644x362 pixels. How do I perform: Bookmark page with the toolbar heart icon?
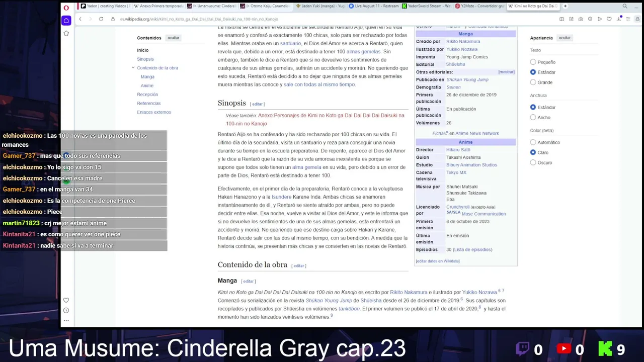point(609,19)
